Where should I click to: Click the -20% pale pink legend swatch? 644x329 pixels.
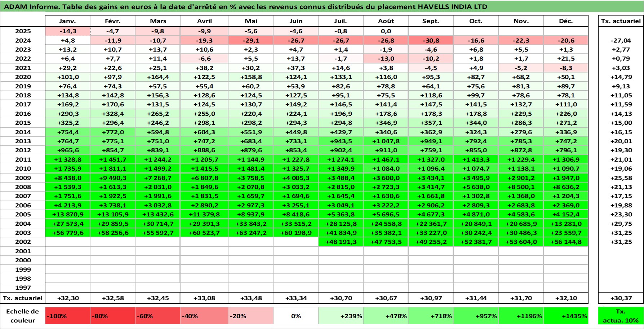click(250, 316)
